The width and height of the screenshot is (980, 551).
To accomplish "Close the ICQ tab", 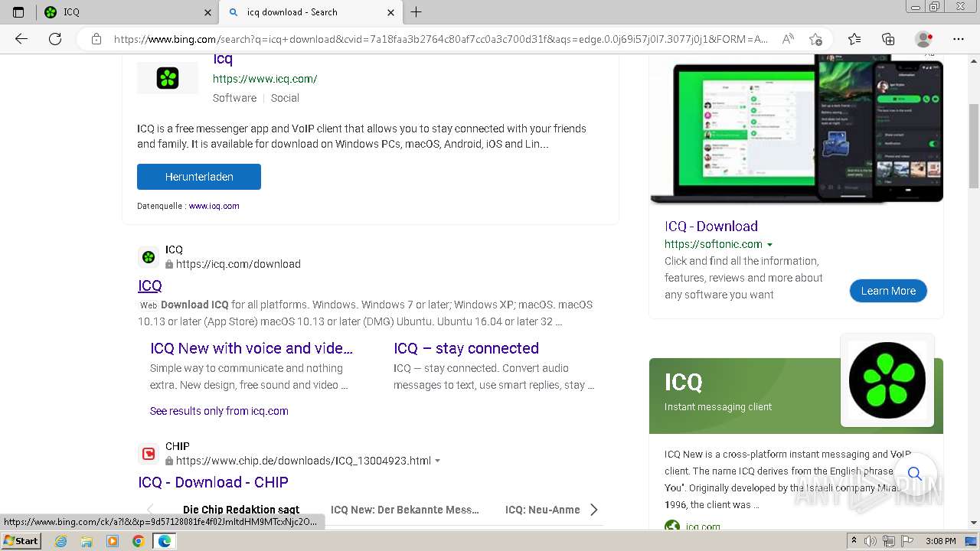I will click(207, 12).
